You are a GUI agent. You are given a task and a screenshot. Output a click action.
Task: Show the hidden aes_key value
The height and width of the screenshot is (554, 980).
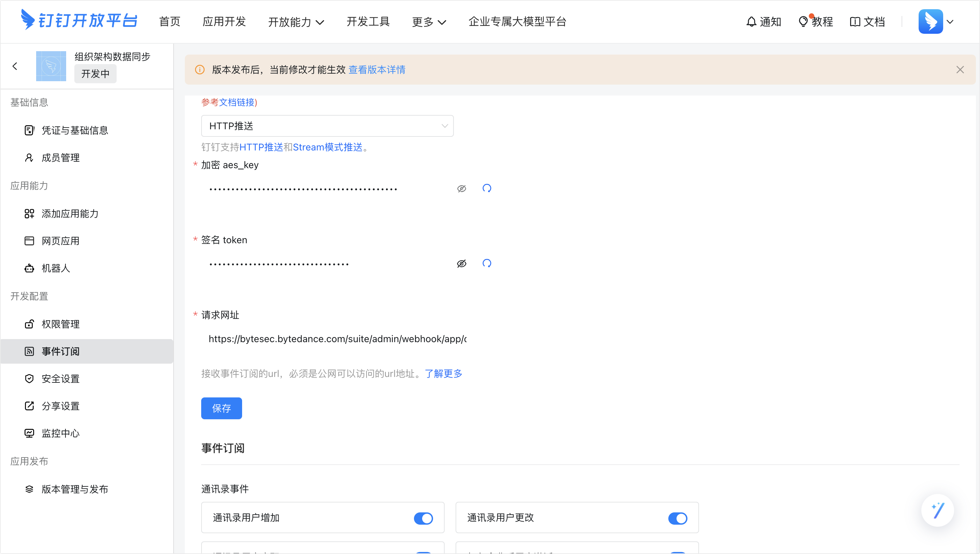[x=461, y=189]
